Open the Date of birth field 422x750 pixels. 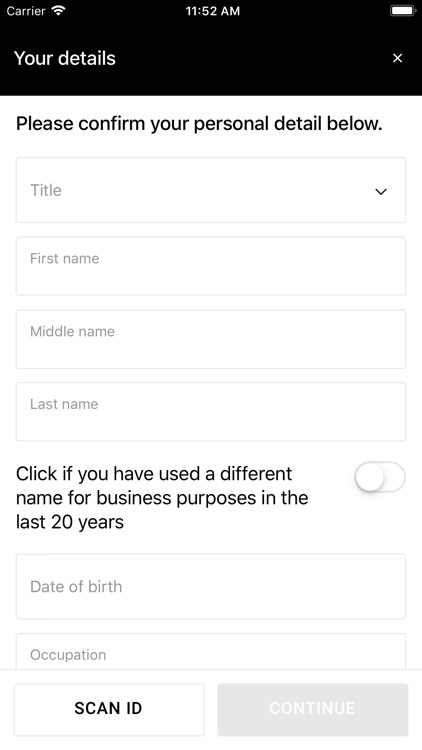(211, 586)
